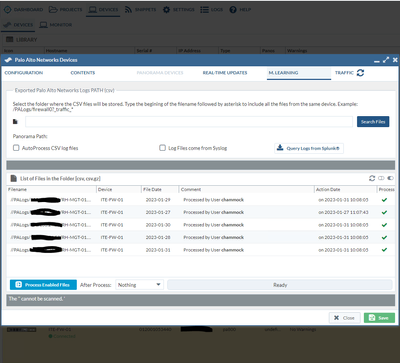Click Query Logs from Splunk button
The image size is (400, 363).
tap(309, 148)
